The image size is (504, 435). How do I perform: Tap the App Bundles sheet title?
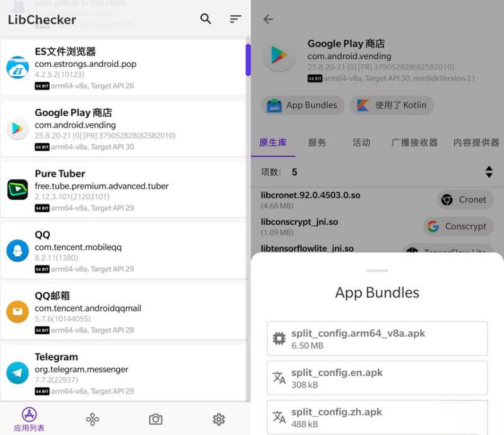pyautogui.click(x=377, y=293)
